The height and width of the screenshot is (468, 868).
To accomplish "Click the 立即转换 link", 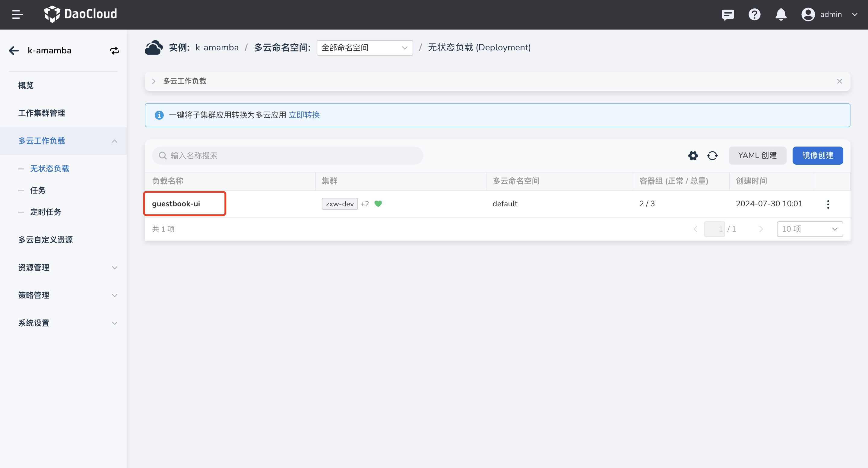I will click(x=304, y=115).
